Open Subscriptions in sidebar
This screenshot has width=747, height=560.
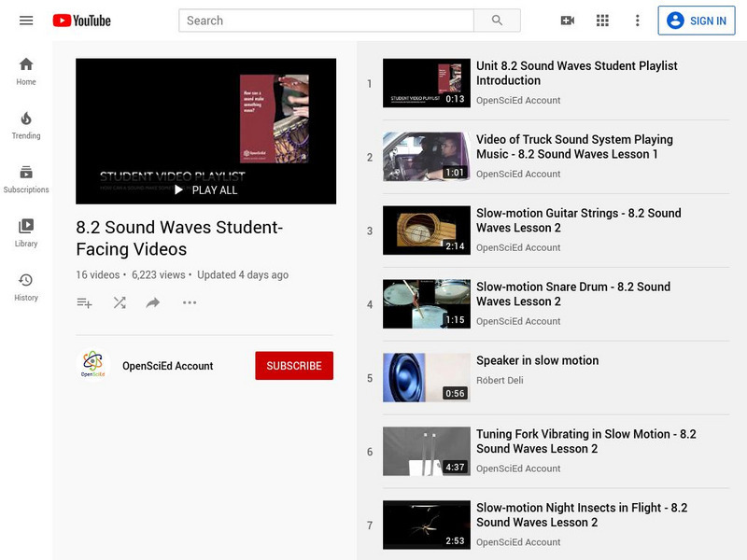coord(26,179)
